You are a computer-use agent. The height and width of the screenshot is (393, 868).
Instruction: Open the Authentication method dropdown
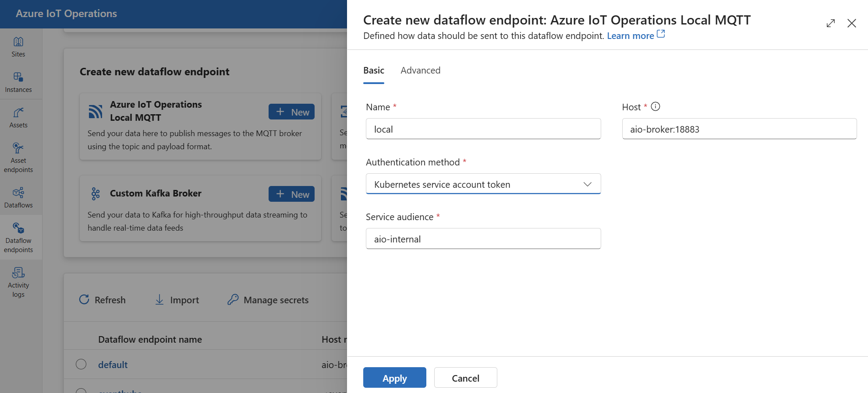pos(483,184)
